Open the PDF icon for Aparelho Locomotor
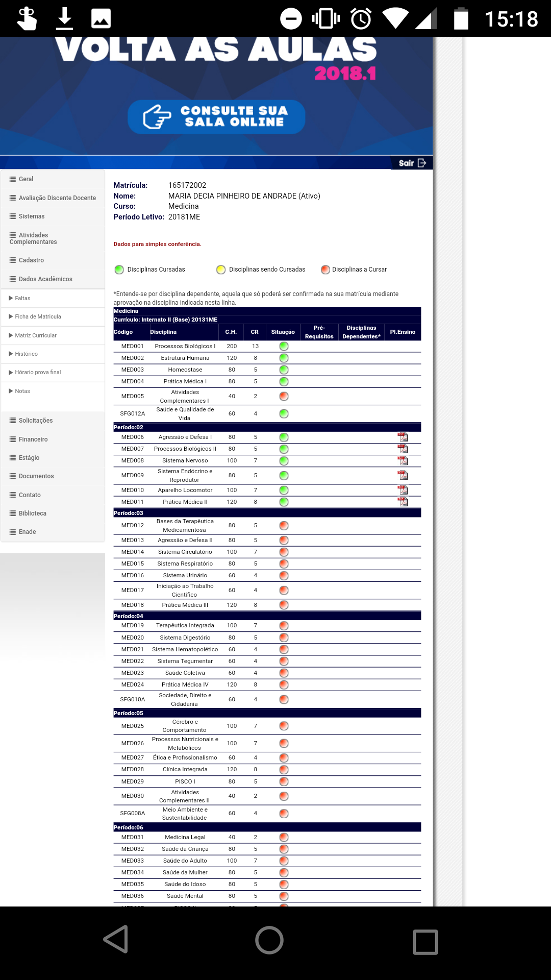Screen dimensions: 551x980 pos(403,490)
